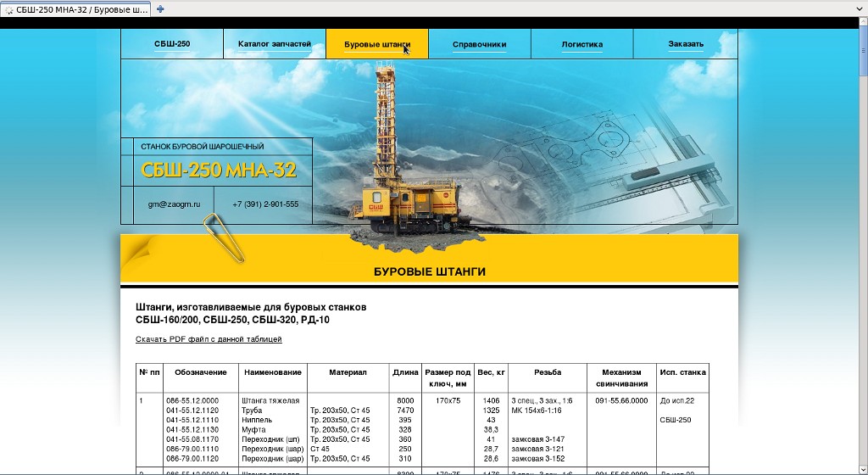Click the vertical scrollbar on right edge

862,254
